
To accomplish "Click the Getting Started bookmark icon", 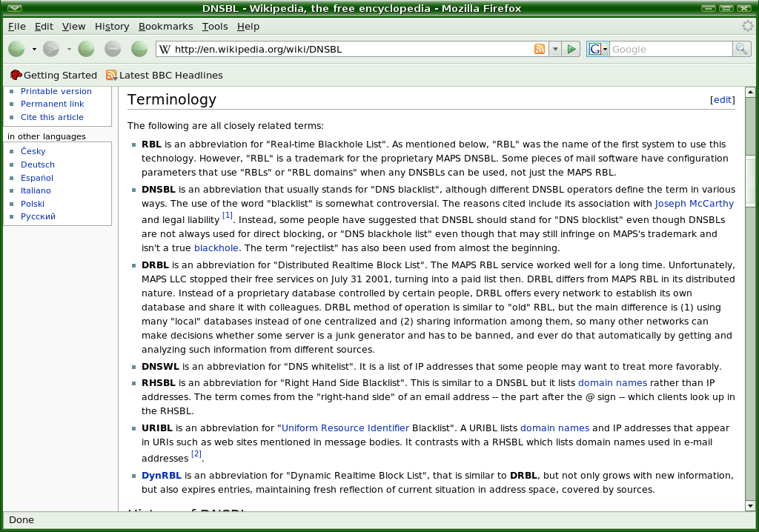I will 16,75.
